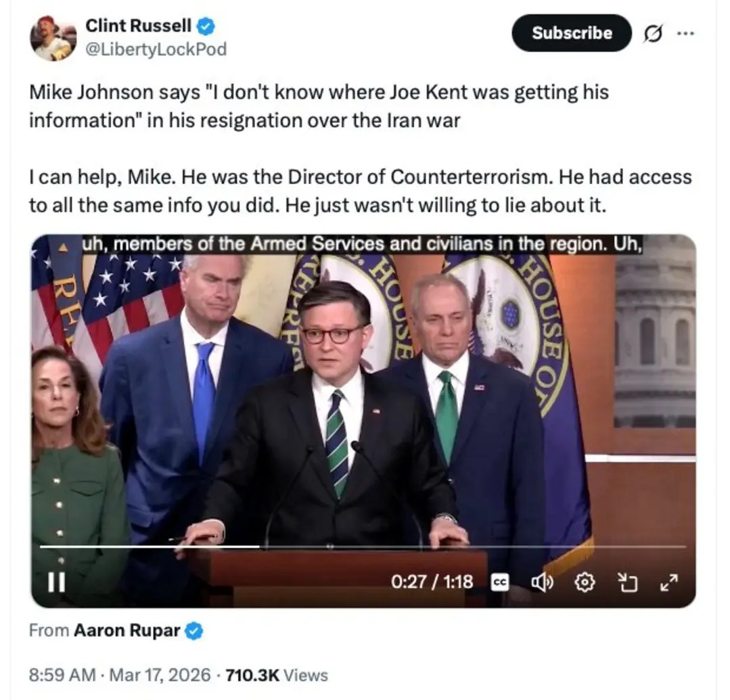Open the Grok slash-circle icon

(x=653, y=34)
